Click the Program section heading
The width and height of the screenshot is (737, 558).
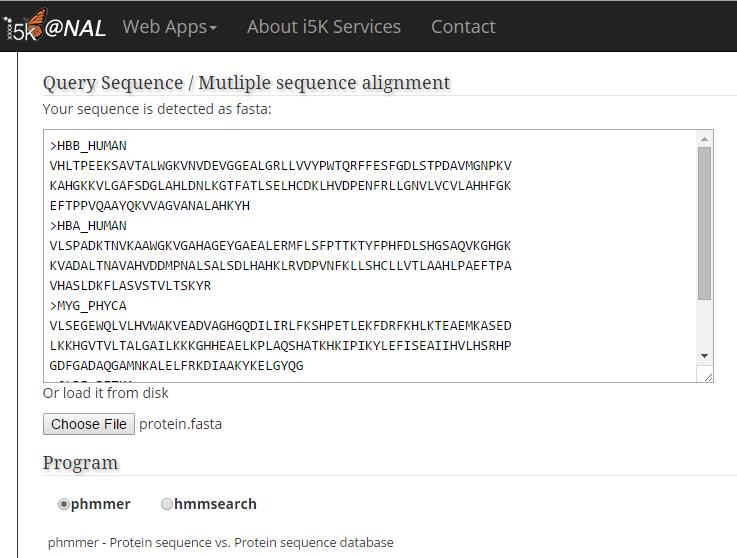coord(80,463)
